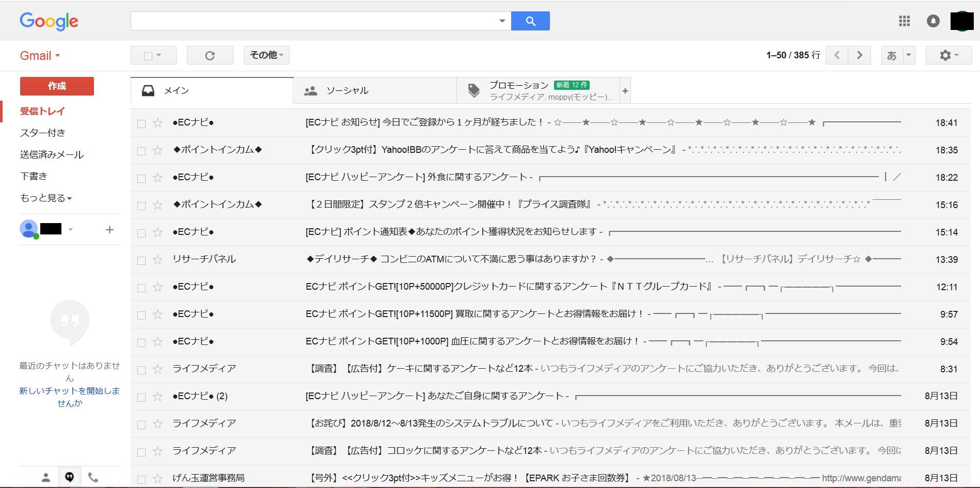Click the red 作成 compose button
This screenshot has height=488, width=980.
pyautogui.click(x=57, y=86)
